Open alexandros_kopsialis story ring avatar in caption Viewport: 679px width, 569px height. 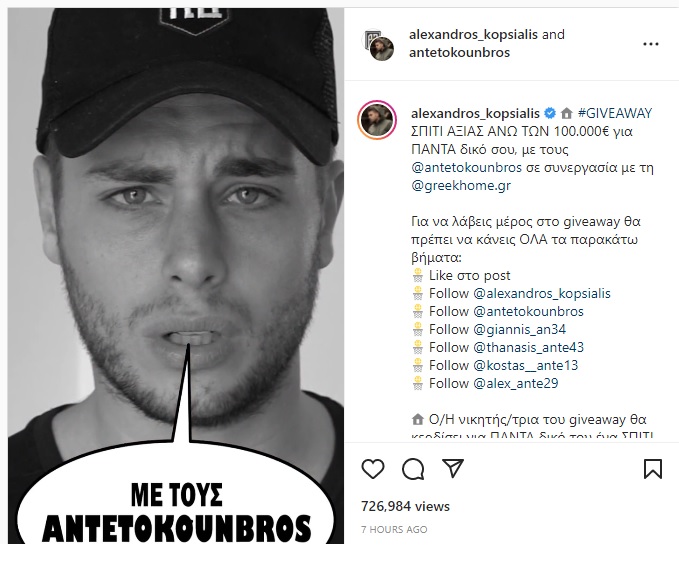tap(377, 120)
